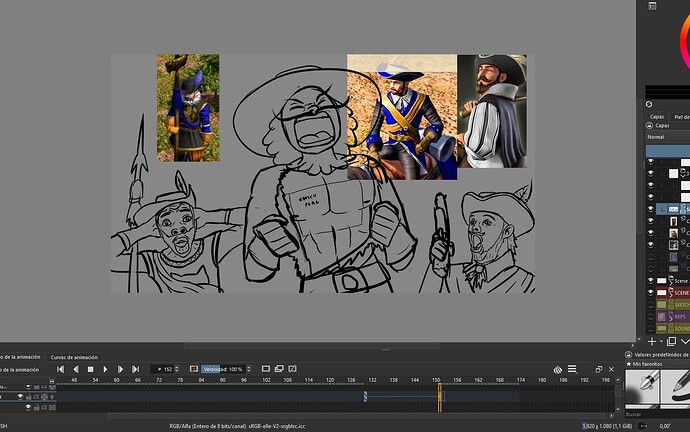This screenshot has width=690, height=432.
Task: Hide the REFS layer with its eye icon
Action: 651,316
